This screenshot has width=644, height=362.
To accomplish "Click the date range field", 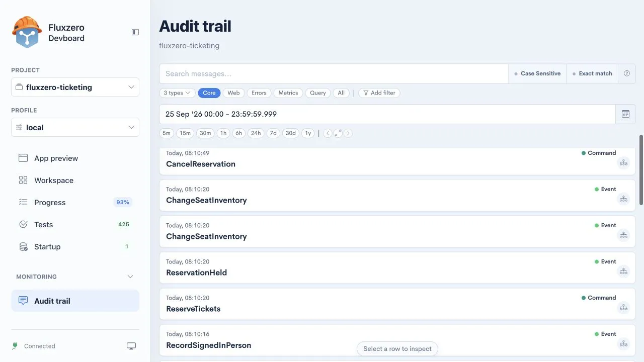I will pos(387,114).
